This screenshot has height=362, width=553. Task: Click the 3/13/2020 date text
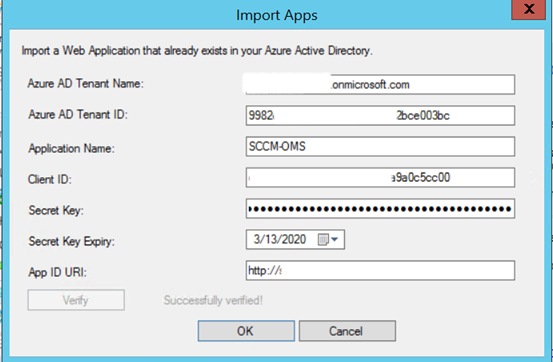point(280,240)
